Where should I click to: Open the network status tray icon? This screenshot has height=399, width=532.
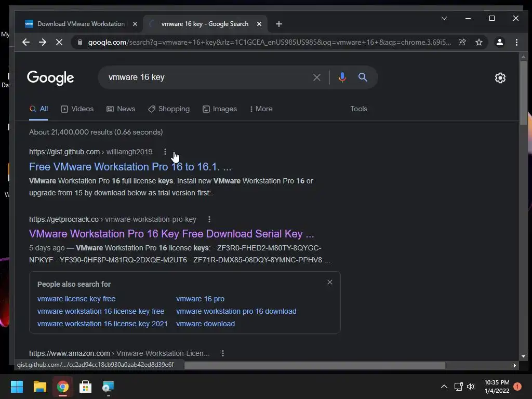point(458,387)
